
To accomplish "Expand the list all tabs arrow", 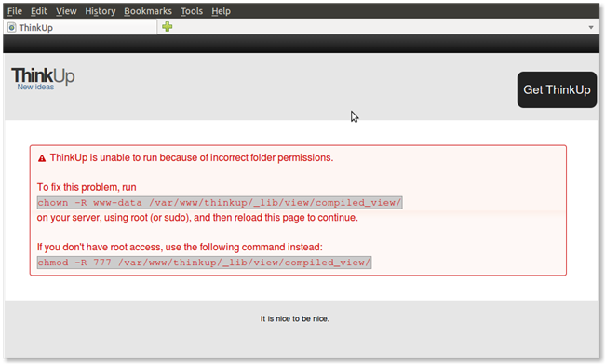I will pyautogui.click(x=591, y=27).
